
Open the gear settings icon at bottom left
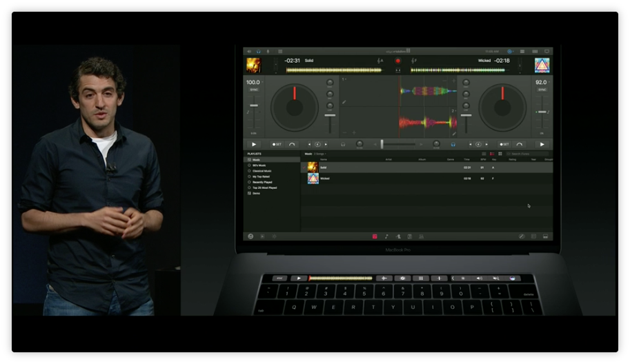click(275, 236)
